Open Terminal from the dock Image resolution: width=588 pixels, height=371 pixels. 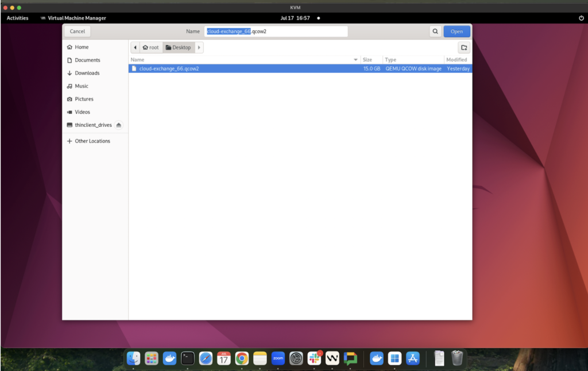tap(188, 358)
